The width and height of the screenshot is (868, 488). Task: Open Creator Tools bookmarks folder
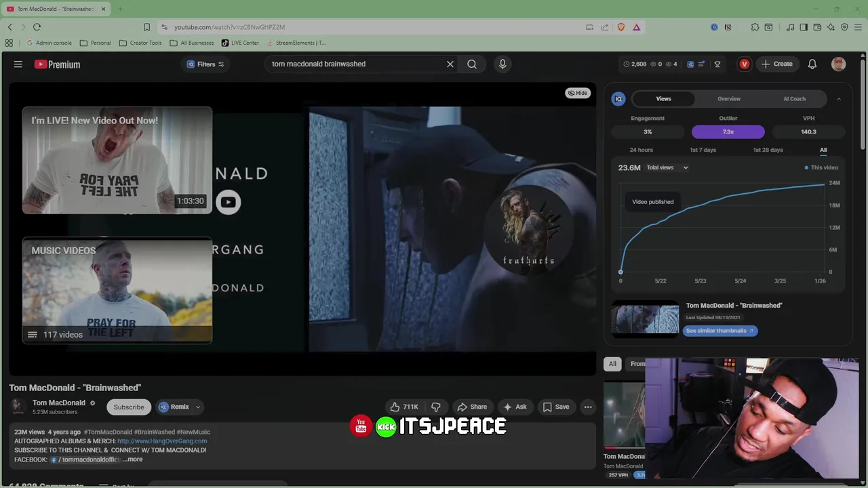click(x=140, y=43)
